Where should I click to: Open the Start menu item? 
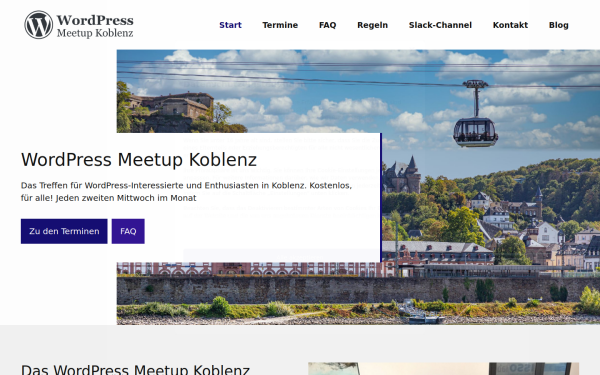pyautogui.click(x=230, y=25)
